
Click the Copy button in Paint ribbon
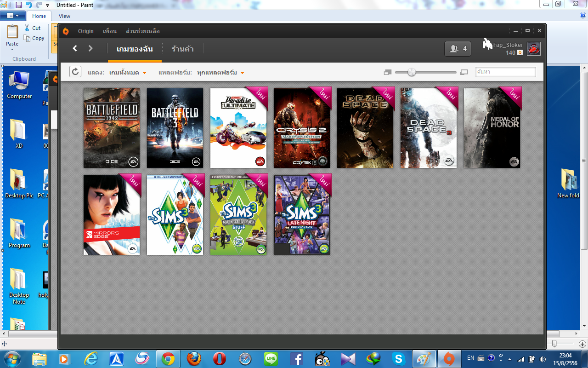click(x=34, y=38)
